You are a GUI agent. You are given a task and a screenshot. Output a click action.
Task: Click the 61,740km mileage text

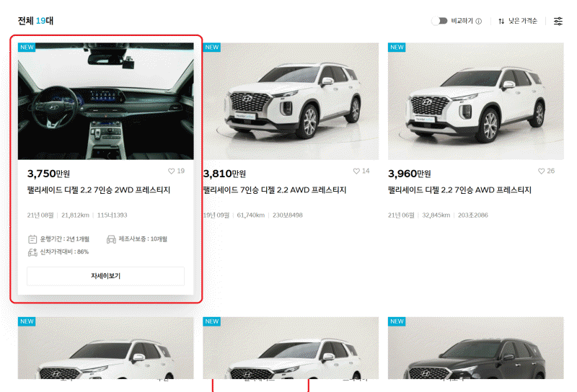(251, 215)
